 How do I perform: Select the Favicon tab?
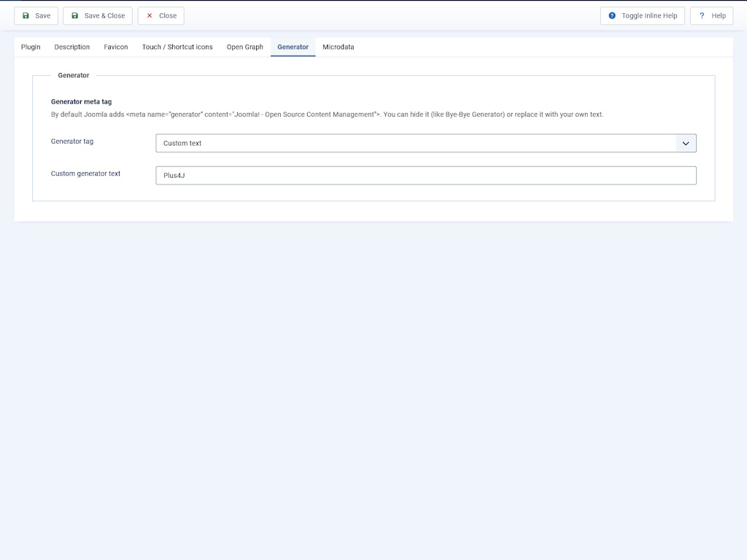116,47
